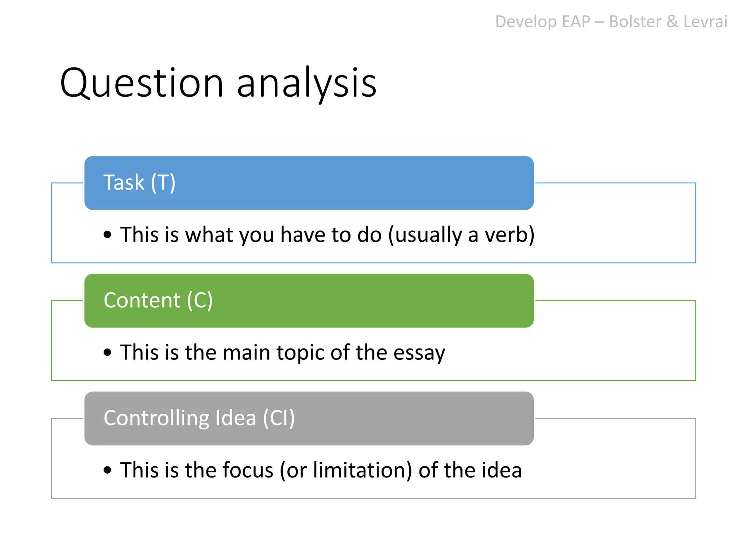747x560 pixels.
Task: Click 'This is what you have to do' text
Action: tap(251, 234)
